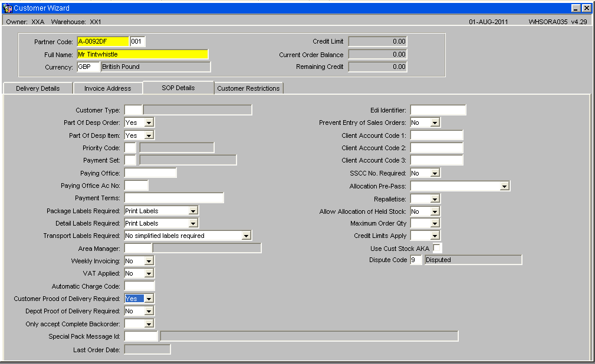The image size is (595, 364).
Task: Open Only accept Complete Backorder dropdown
Action: click(149, 324)
